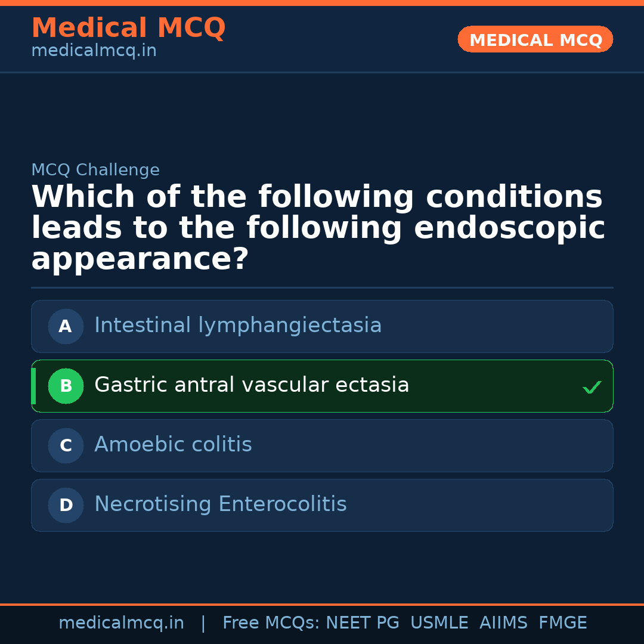Click the Free MCQs text in footer

(271, 623)
